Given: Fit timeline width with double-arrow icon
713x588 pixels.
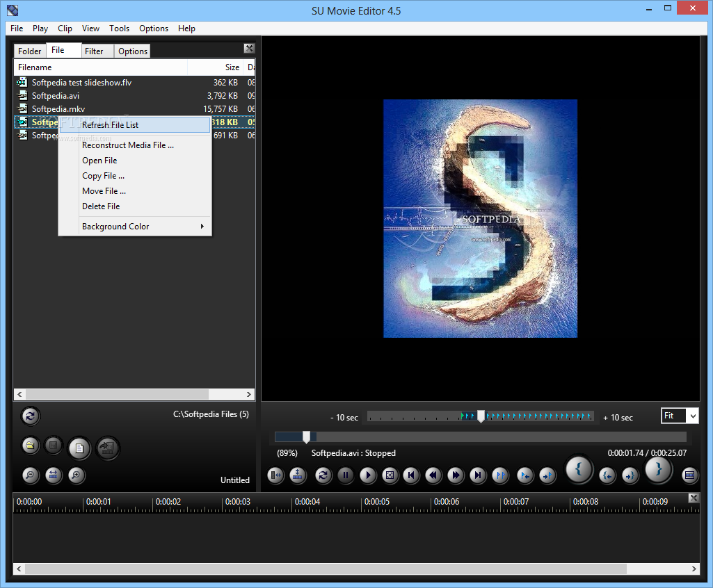Looking at the screenshot, I should [x=53, y=475].
